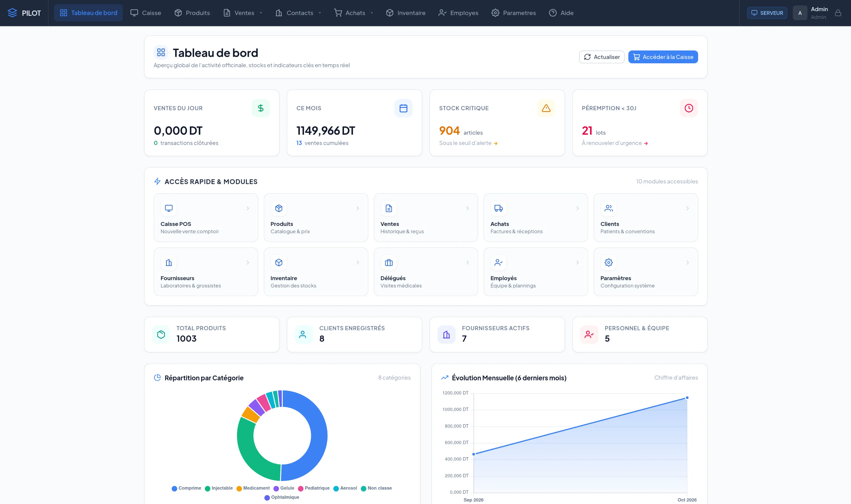Toggle the Injectable legend swatch

(x=208, y=488)
